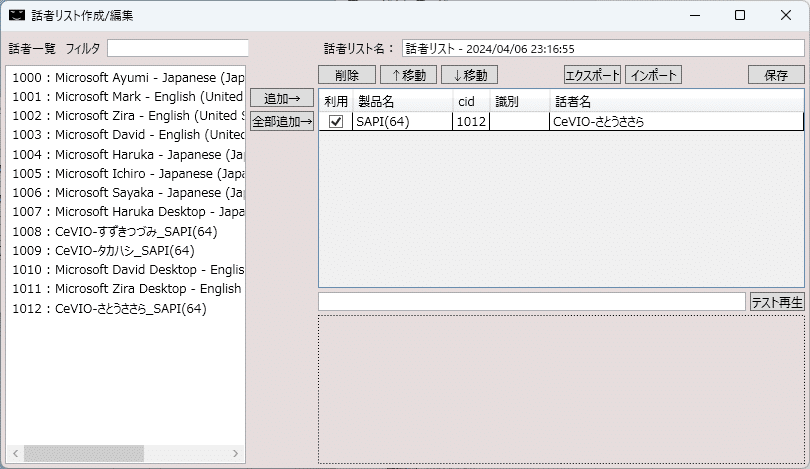
Task: Uncheck the 利用 checkbox for CeVIO-さとうささら
Action: [x=336, y=121]
